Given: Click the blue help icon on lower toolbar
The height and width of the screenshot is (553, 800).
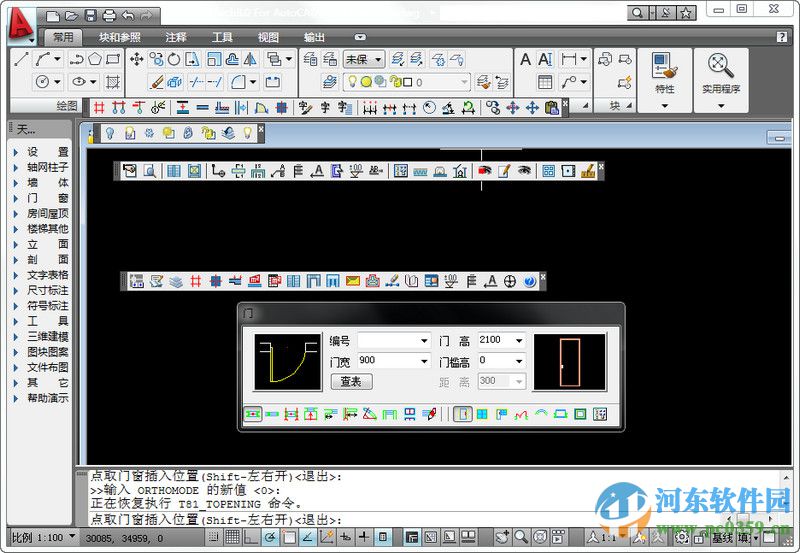Looking at the screenshot, I should (x=530, y=281).
